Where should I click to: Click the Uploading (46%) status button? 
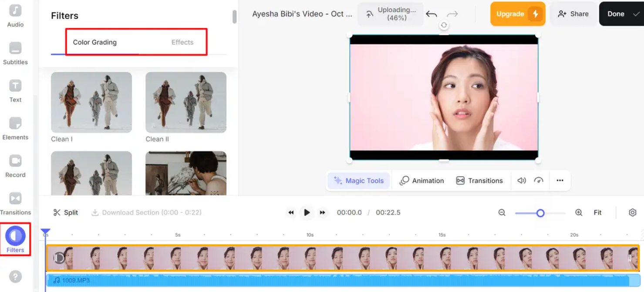pos(391,14)
